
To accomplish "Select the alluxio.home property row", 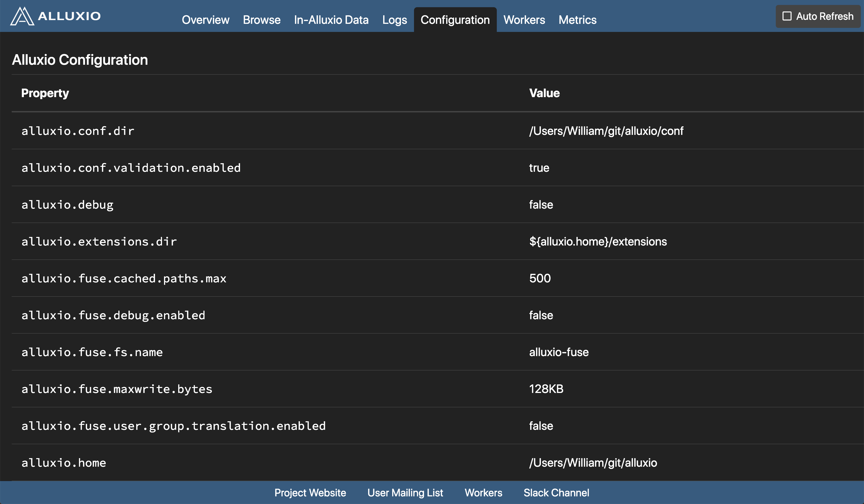I will (x=64, y=463).
